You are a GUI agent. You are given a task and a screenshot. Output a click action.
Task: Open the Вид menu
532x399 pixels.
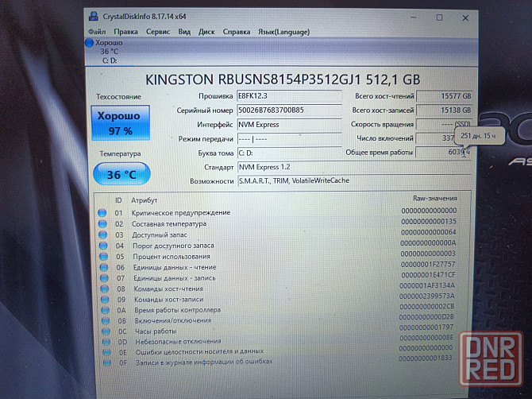click(x=184, y=32)
